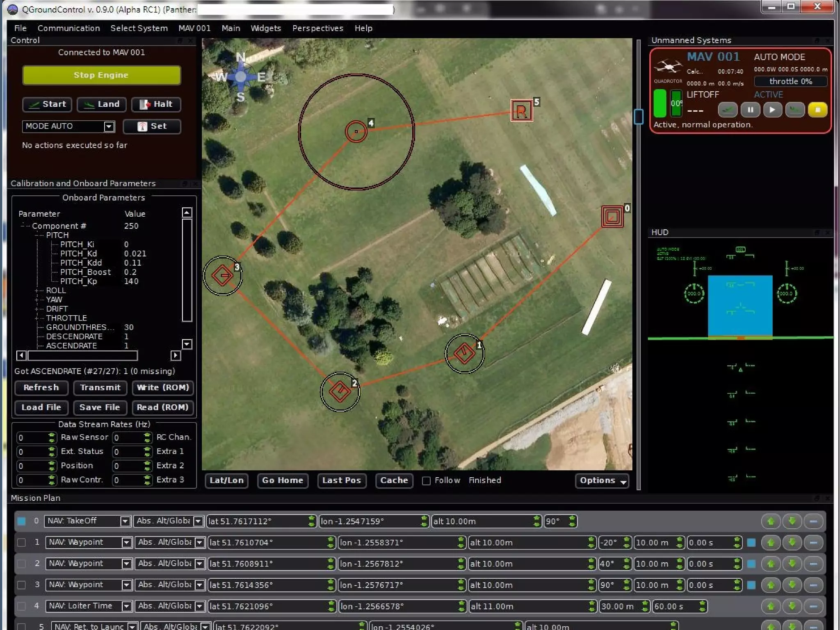Image resolution: width=840 pixels, height=630 pixels.
Task: Remove waypoint 3 with the minus button
Action: tap(813, 585)
